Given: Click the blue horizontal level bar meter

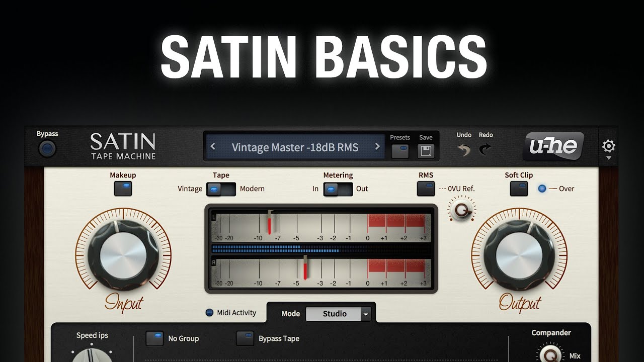Looking at the screenshot, I should pyautogui.click(x=321, y=248).
